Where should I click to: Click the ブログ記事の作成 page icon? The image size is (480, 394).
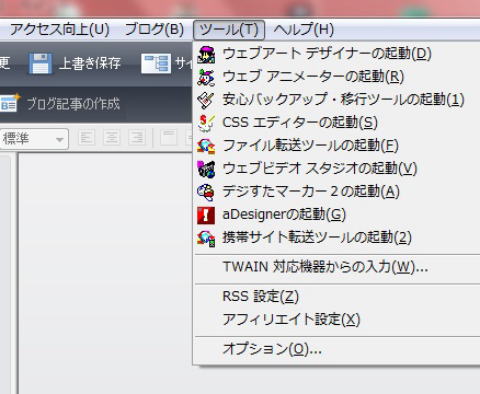9,104
